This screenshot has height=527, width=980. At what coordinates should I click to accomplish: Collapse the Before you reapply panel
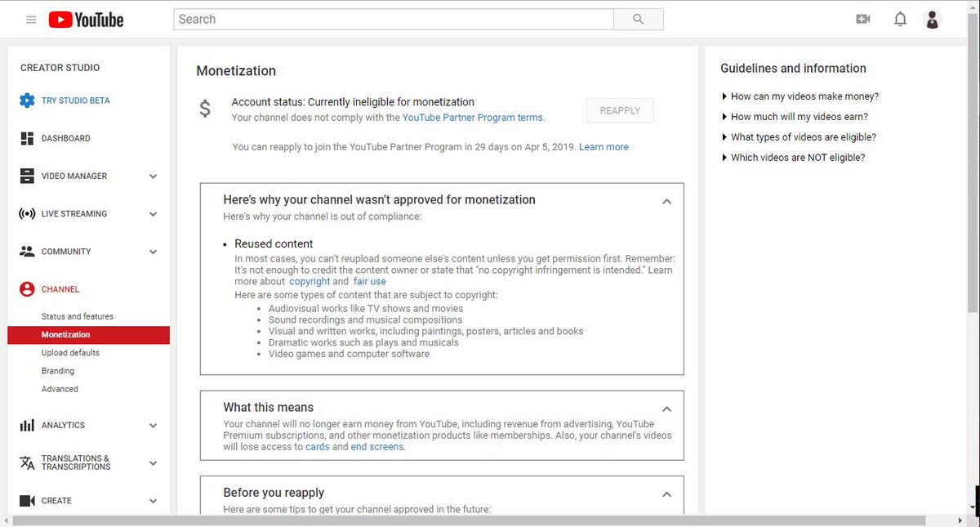tap(666, 494)
